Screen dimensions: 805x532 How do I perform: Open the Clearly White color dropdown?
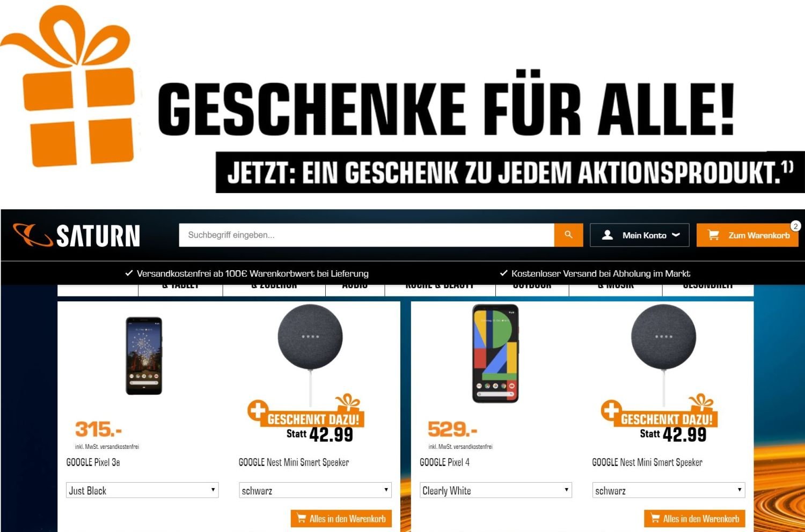tap(495, 490)
